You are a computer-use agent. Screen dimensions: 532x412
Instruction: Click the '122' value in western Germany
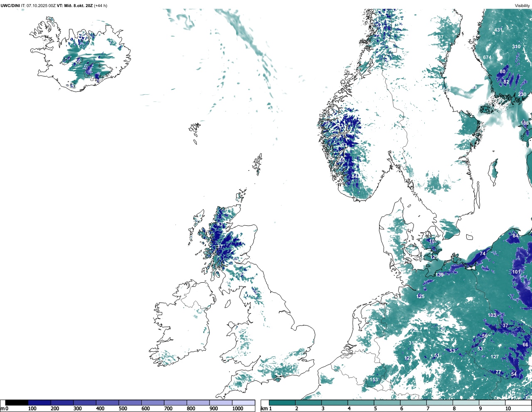tap(409, 358)
